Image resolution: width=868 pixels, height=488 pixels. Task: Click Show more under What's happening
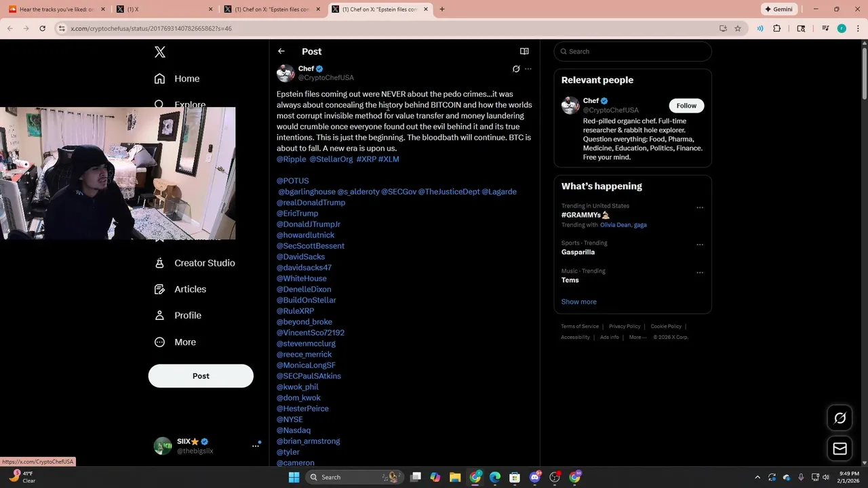click(579, 302)
